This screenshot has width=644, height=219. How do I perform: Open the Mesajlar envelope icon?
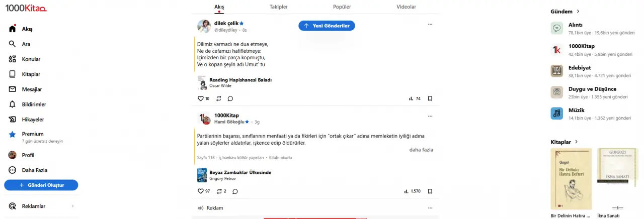click(13, 89)
